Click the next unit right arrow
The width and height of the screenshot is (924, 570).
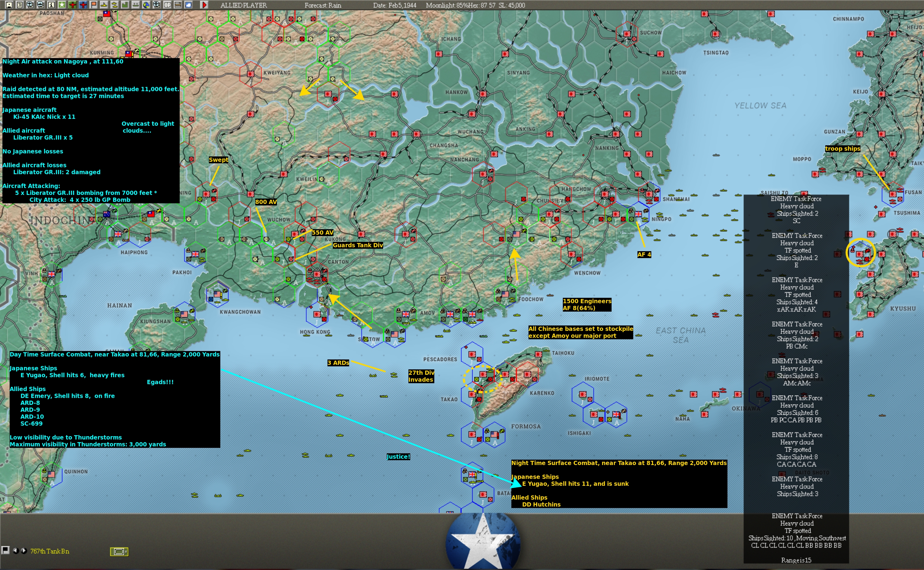tap(24, 550)
